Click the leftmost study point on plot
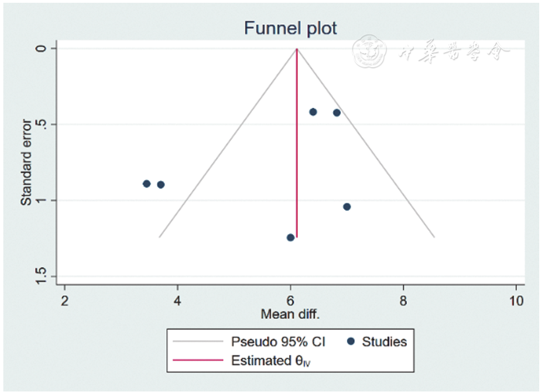Viewport: 542px width, 392px height. [147, 184]
